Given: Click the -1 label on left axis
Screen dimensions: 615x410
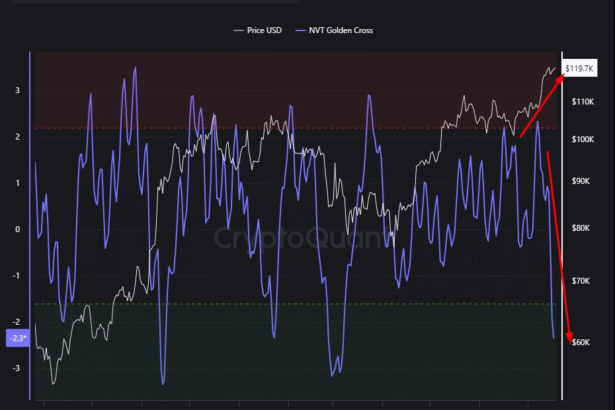Looking at the screenshot, I should pos(15,276).
